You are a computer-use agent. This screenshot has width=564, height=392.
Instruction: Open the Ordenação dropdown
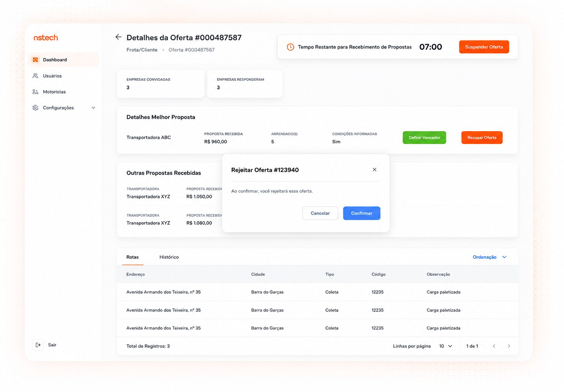(x=489, y=257)
